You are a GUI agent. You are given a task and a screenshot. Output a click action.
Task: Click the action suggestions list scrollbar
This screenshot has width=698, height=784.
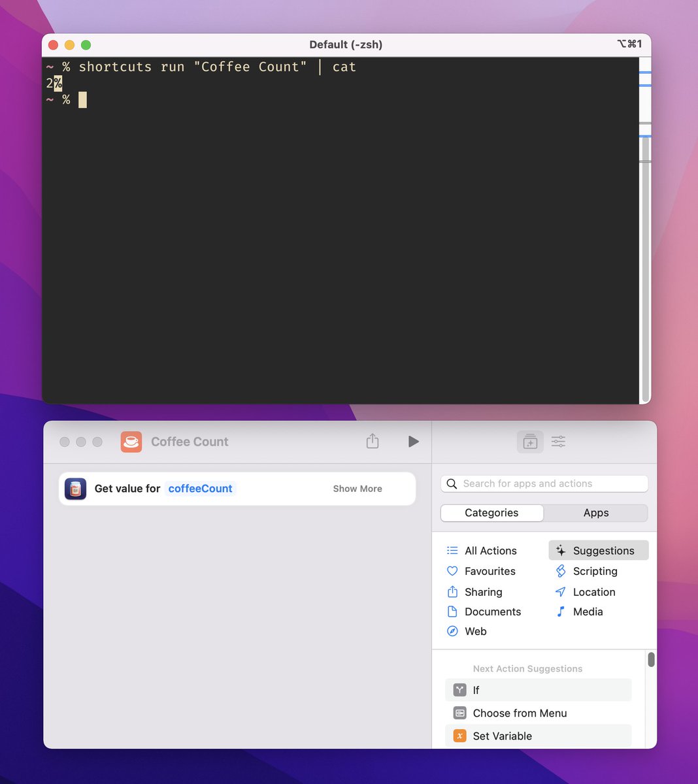(x=651, y=660)
